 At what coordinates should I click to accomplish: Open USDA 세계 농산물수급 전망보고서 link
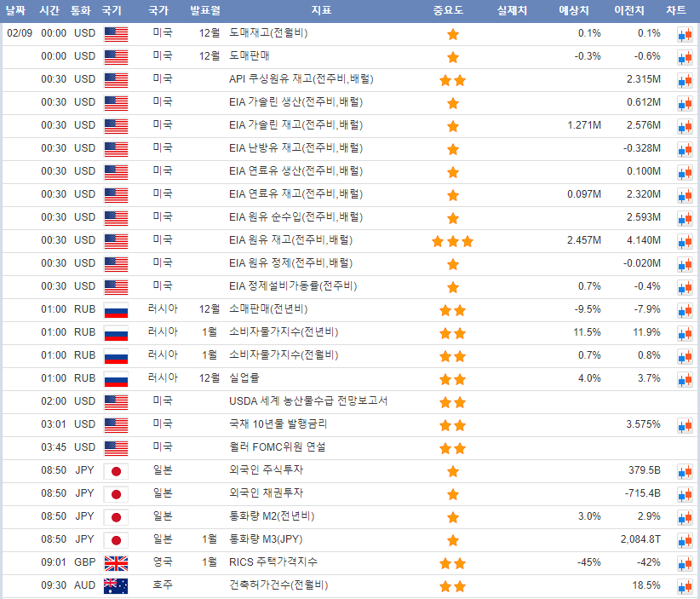coord(308,401)
